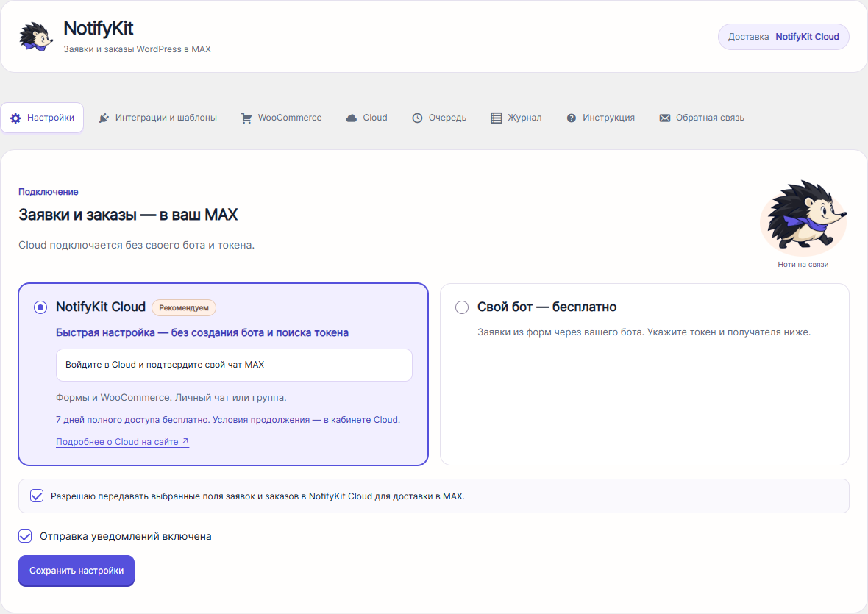Select the NotifyKit Cloud radio option
Viewport: 868px width, 614px height.
40,307
